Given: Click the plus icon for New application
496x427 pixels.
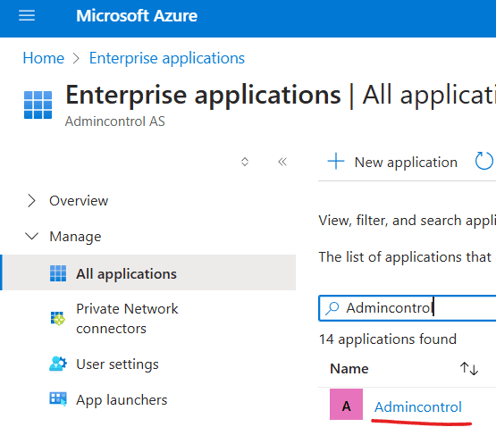Looking at the screenshot, I should (336, 162).
